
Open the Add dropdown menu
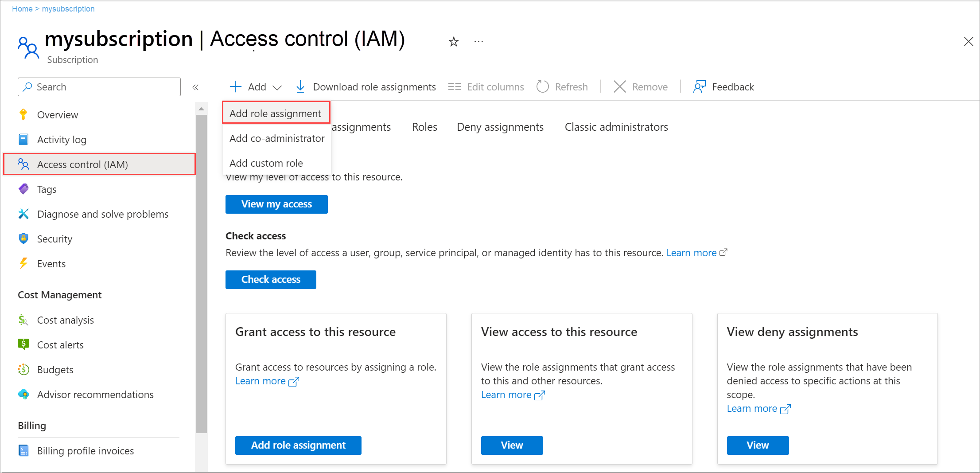click(255, 86)
